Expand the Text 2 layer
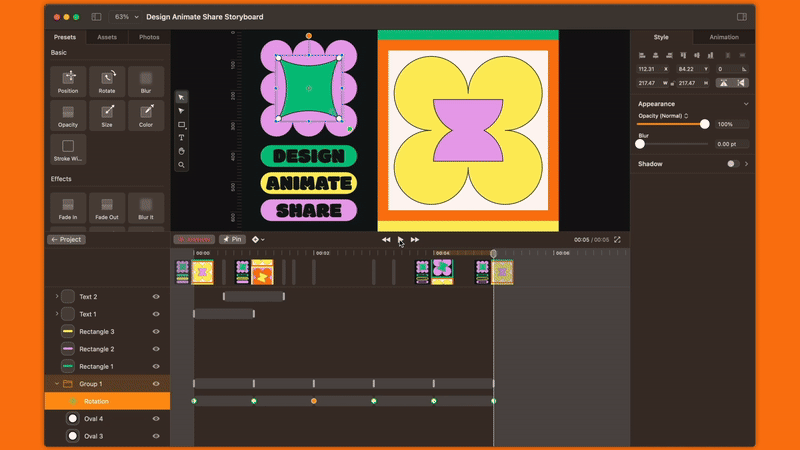 (57, 296)
